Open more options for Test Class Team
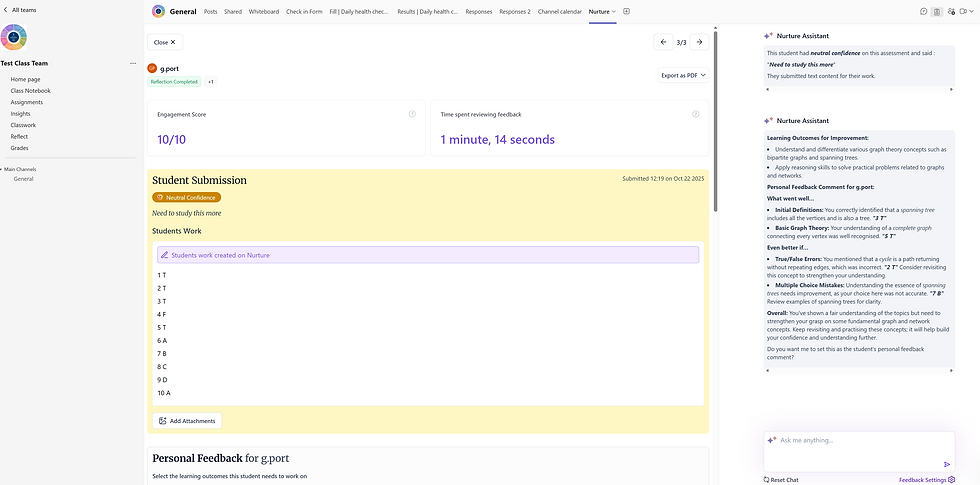Screen dimensions: 980x485 (x=132, y=63)
